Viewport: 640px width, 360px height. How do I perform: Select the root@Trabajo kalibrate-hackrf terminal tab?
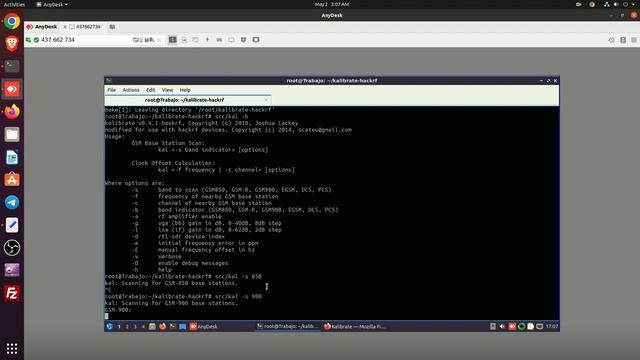click(188, 100)
